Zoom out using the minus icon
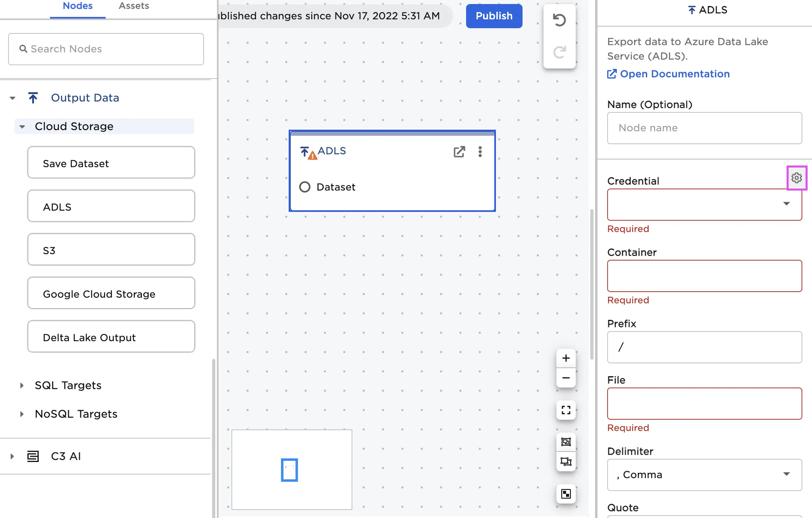 pos(566,378)
